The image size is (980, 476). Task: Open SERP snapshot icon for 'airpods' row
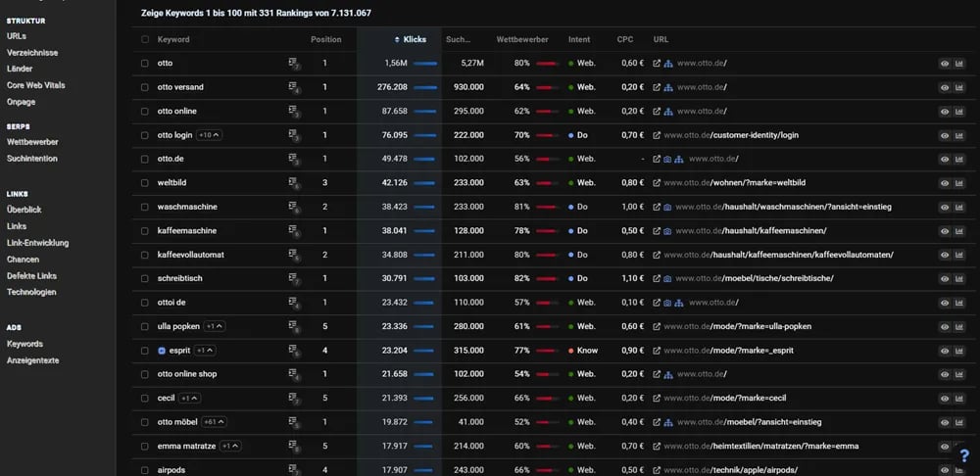point(293,469)
